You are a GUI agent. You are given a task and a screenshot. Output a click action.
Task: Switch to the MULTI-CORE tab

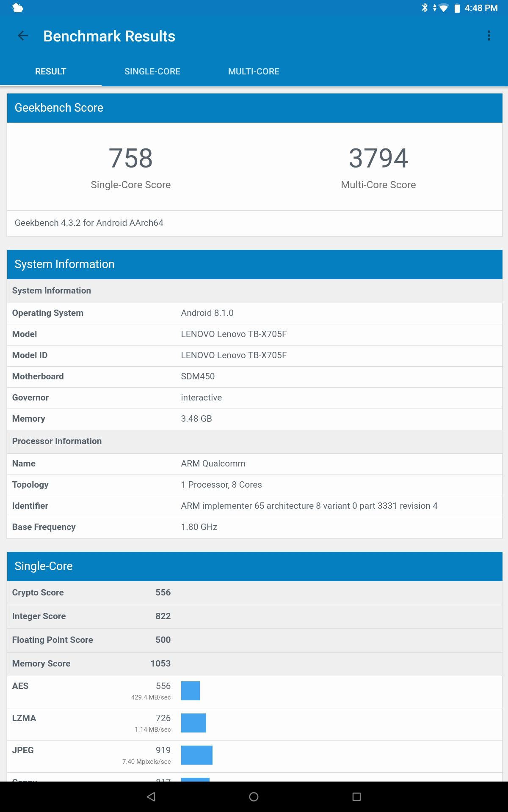click(254, 71)
